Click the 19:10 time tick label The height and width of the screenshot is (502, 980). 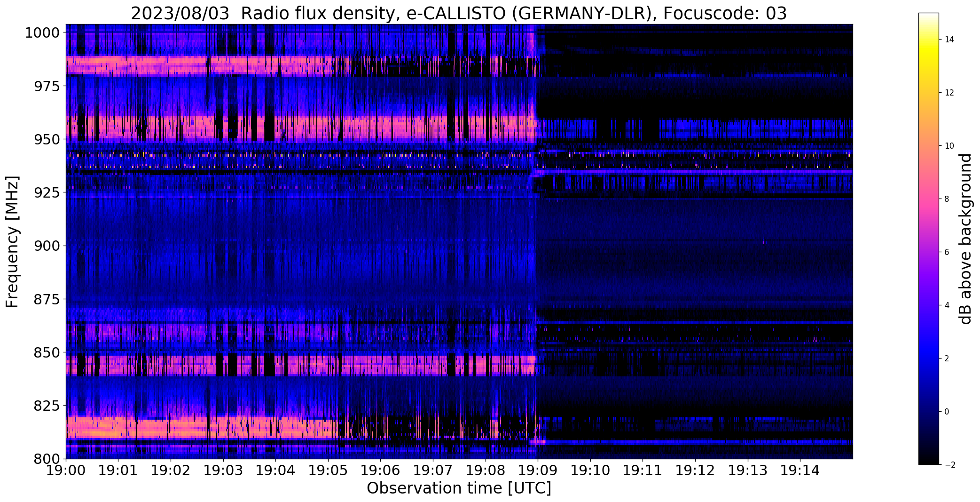(590, 470)
